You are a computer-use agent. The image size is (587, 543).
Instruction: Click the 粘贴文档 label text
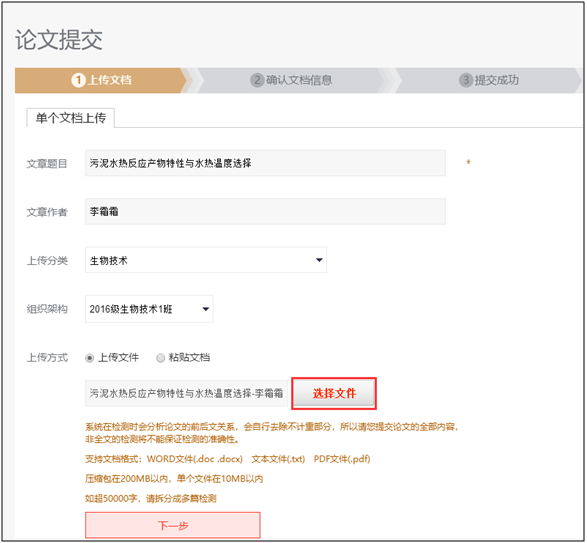tap(189, 358)
